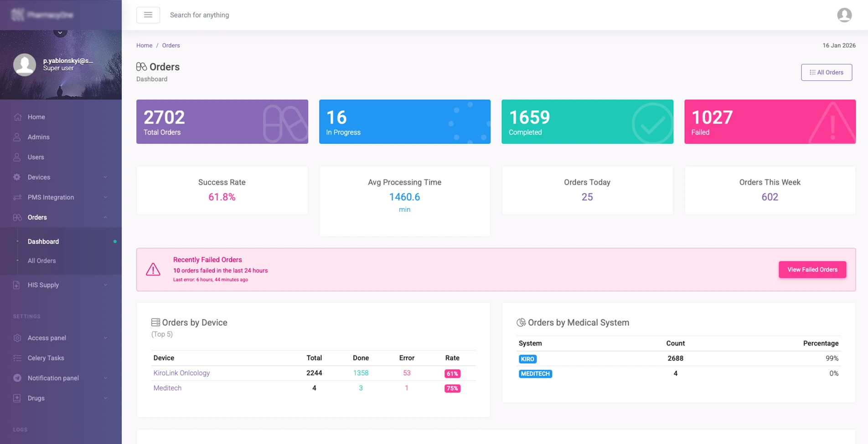
Task: Open the user avatar menu in top bar
Action: pos(844,15)
